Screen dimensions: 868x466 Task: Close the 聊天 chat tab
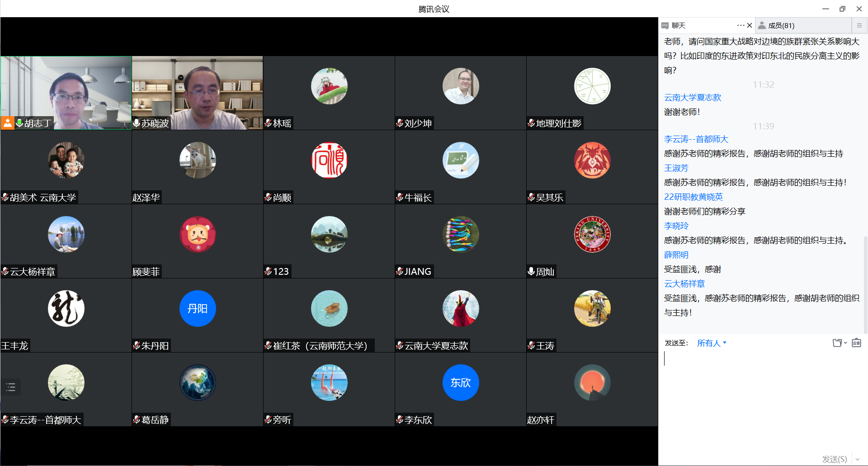click(x=750, y=25)
